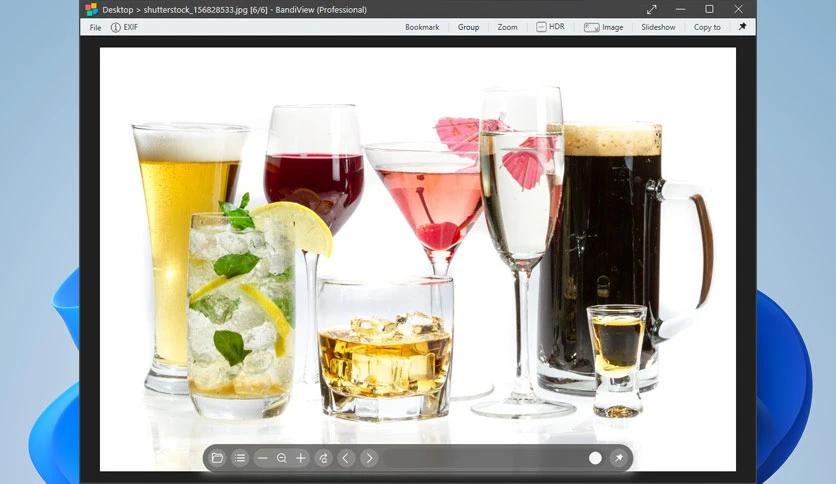Image resolution: width=836 pixels, height=484 pixels.
Task: Start the Slideshow
Action: pyautogui.click(x=658, y=27)
